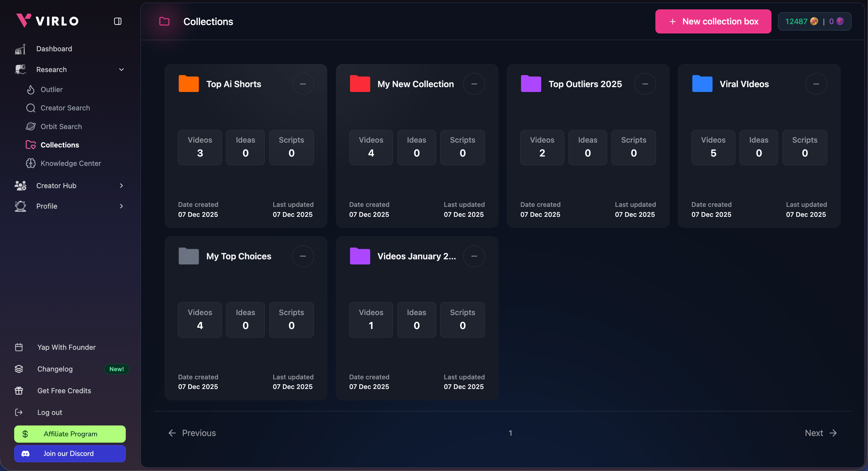Open Outlier via the flame icon
This screenshot has height=471, width=868.
(31, 89)
